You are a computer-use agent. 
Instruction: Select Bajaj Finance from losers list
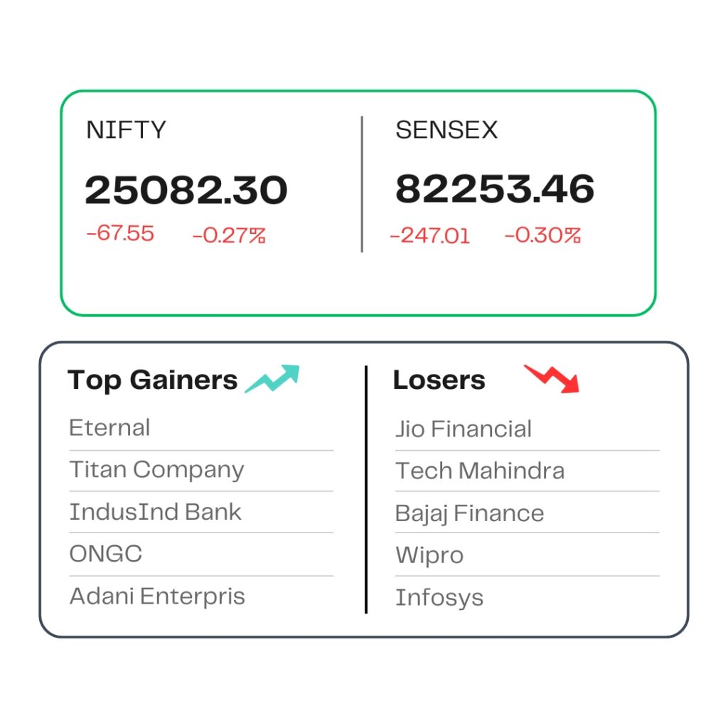[x=469, y=514]
